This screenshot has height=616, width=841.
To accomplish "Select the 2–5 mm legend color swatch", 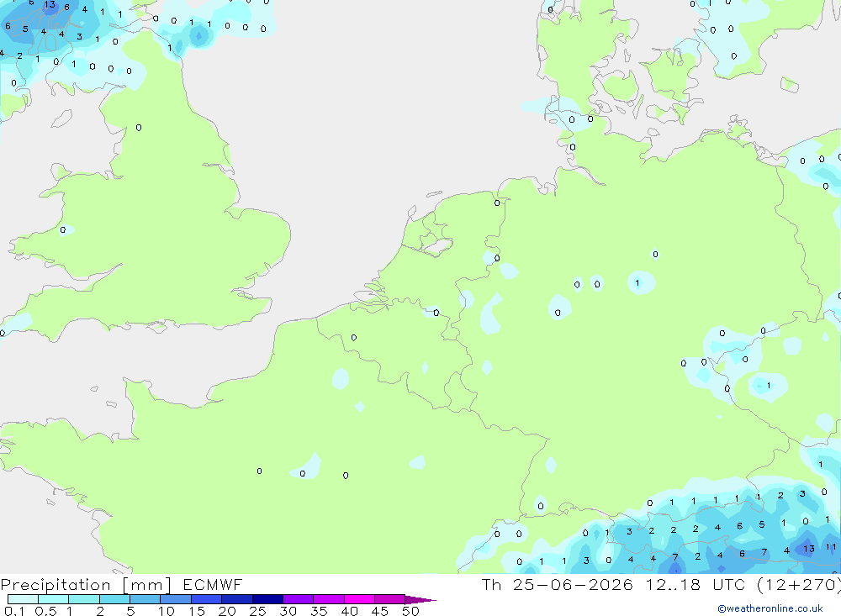I will (x=114, y=599).
